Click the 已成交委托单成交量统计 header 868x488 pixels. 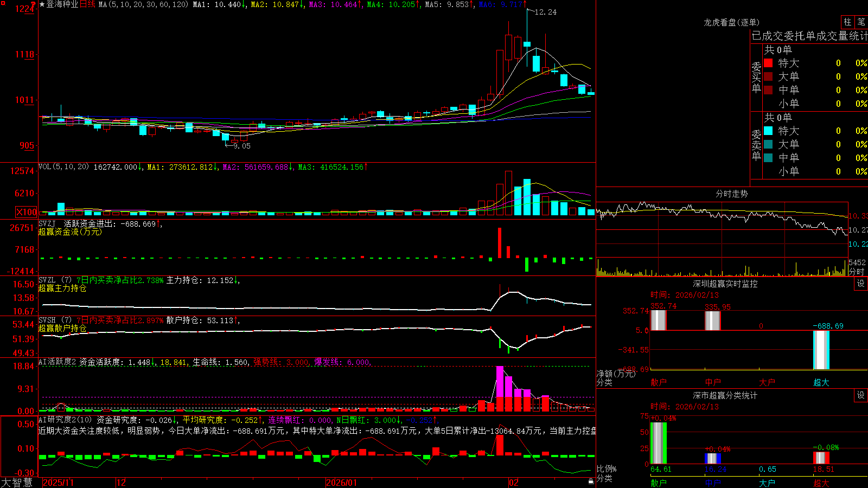(809, 36)
